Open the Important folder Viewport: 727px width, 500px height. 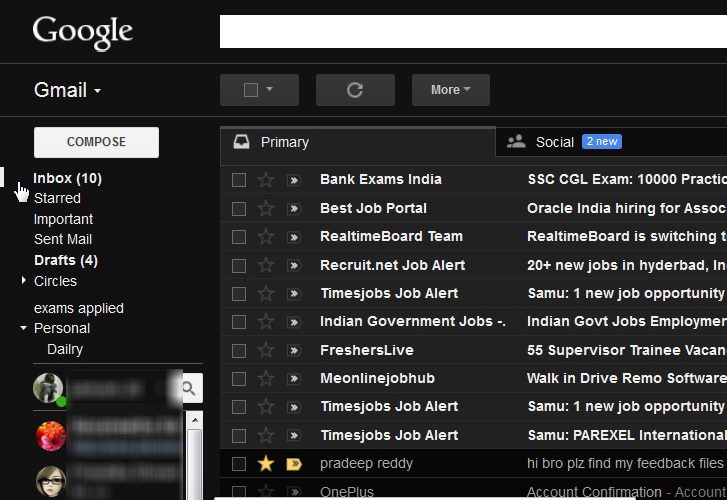click(64, 219)
